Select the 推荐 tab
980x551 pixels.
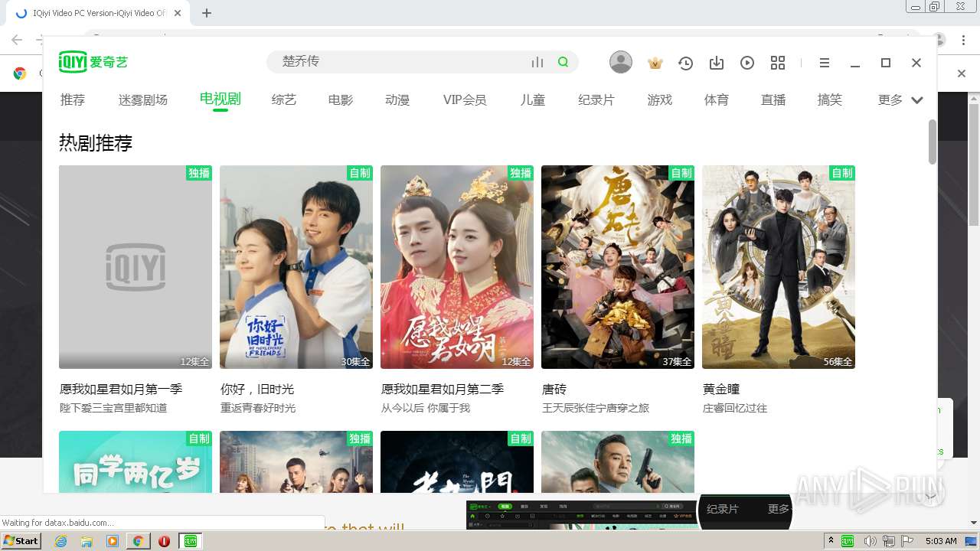click(x=73, y=100)
